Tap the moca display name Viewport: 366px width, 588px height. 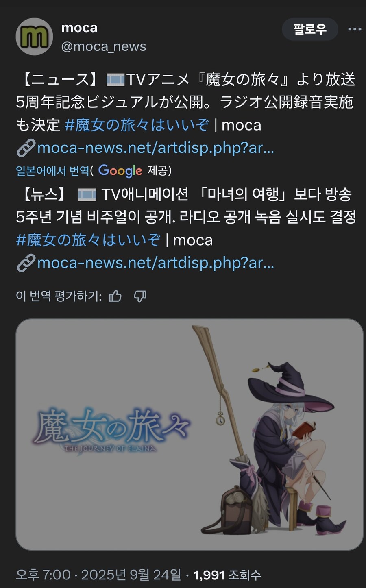(x=79, y=28)
